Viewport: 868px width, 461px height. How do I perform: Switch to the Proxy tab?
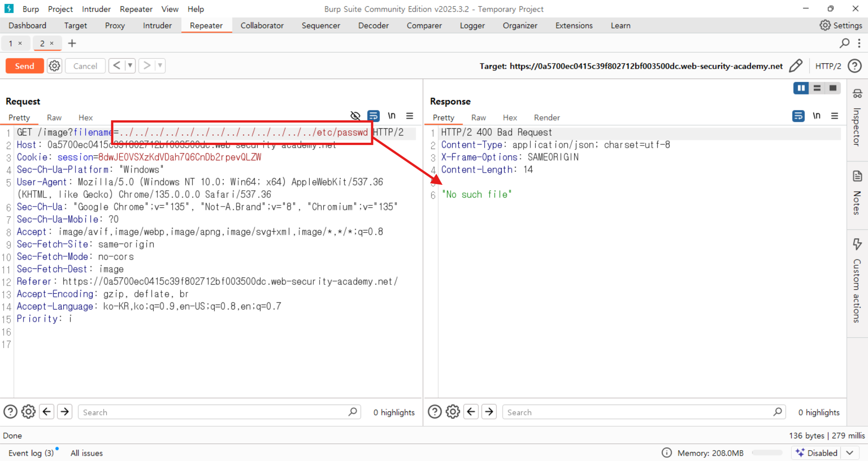point(115,25)
